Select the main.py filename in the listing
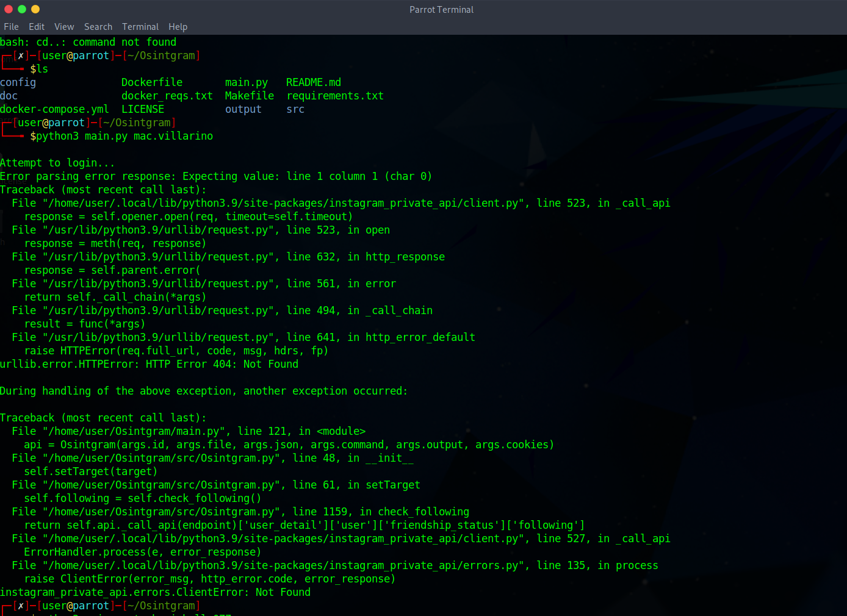 point(246,82)
